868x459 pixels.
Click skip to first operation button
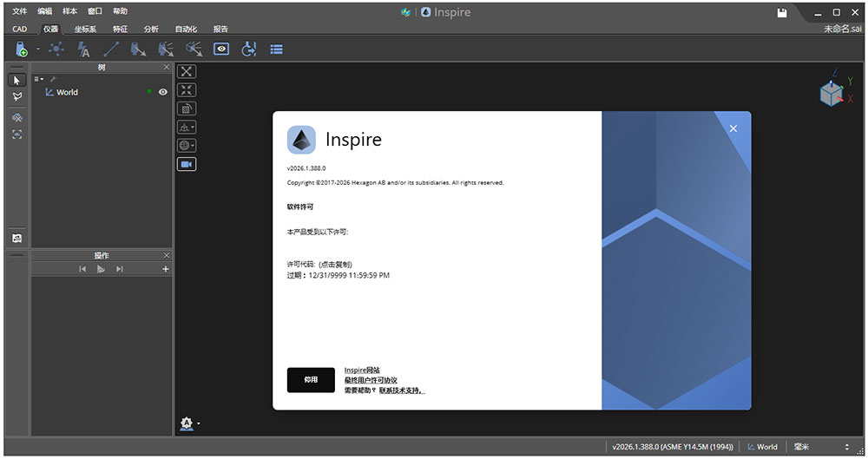pos(82,269)
